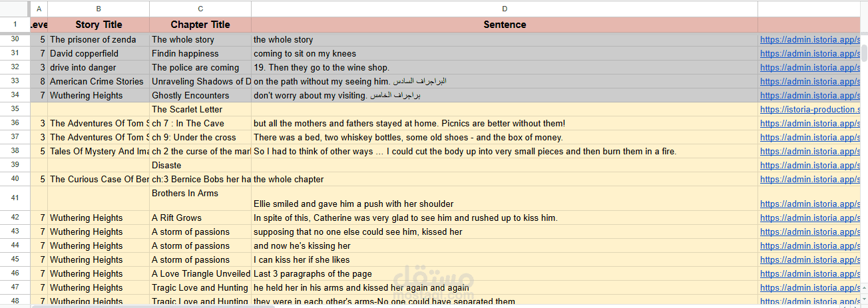Click the "Sentence" header cell

pos(504,25)
